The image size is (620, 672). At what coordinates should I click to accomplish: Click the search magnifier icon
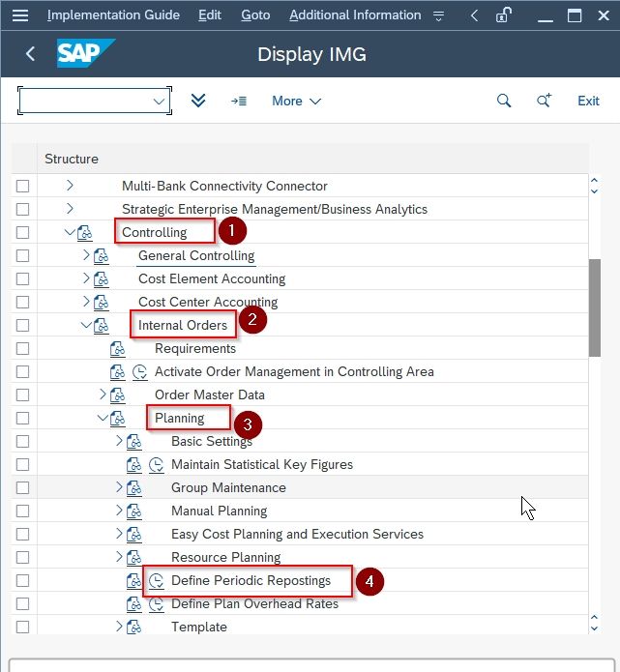click(x=504, y=101)
